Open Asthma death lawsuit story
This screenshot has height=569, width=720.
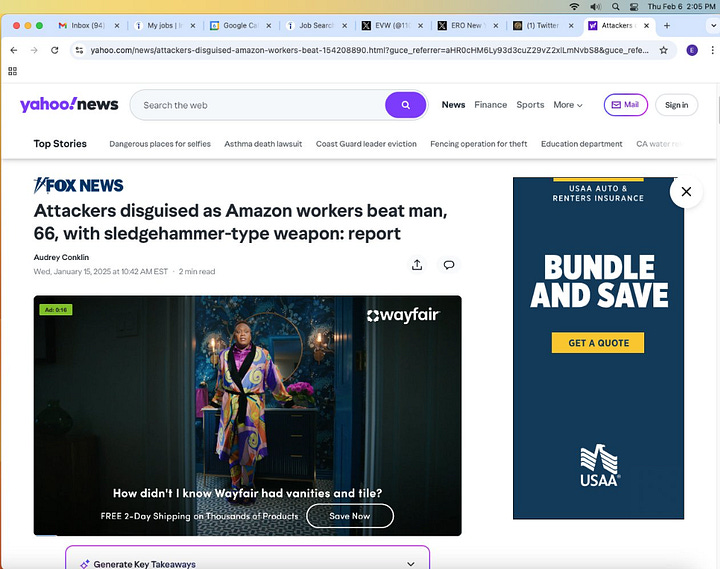[x=263, y=144]
